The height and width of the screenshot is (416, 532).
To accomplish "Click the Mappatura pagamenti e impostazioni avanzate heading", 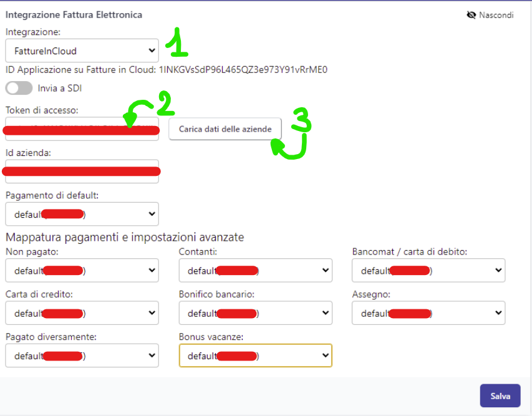I will [125, 237].
